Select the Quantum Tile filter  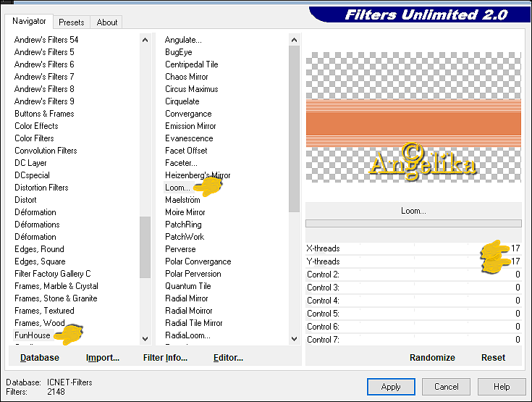tap(188, 286)
